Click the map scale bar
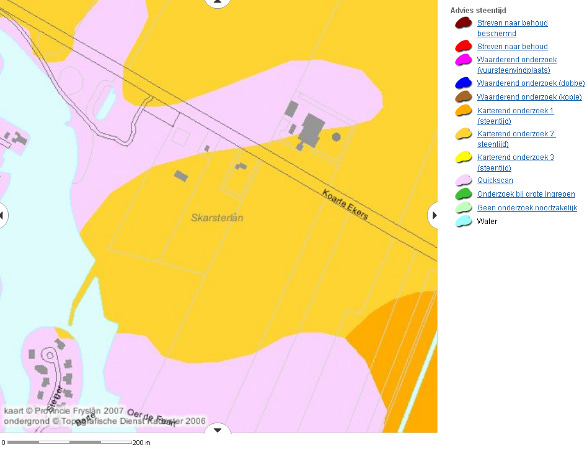 (69, 443)
